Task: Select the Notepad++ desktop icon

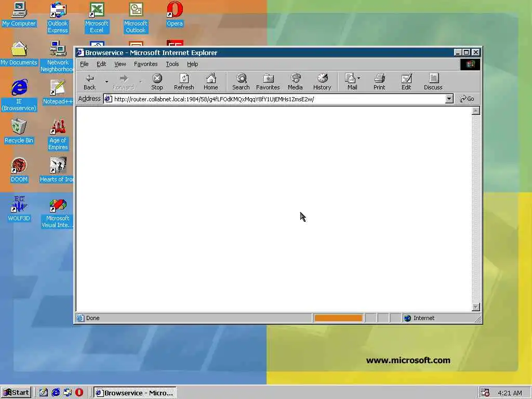Action: (58, 92)
